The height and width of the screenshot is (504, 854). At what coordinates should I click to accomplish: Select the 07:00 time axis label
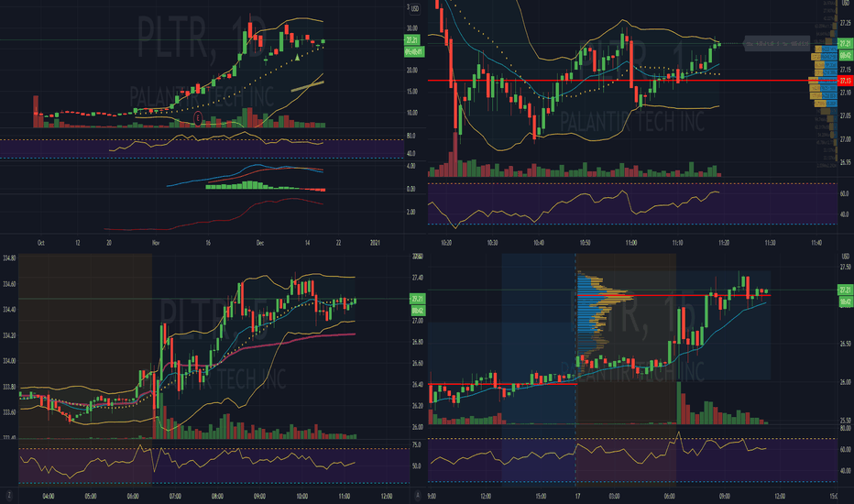[x=175, y=497]
